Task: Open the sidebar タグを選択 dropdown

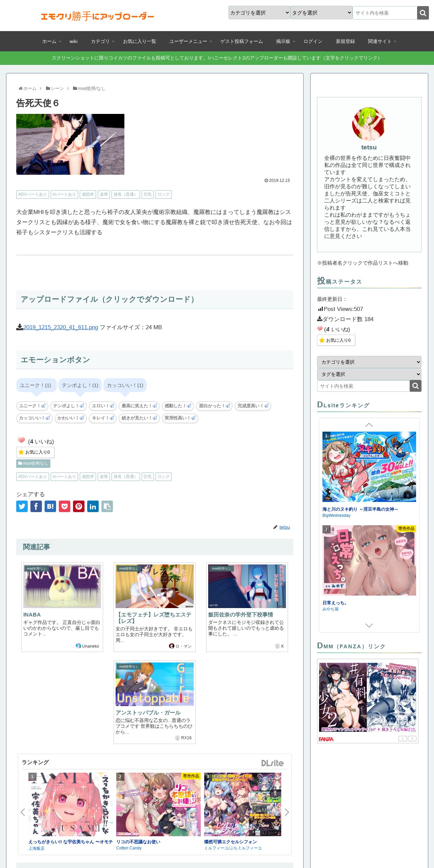Action: click(369, 374)
